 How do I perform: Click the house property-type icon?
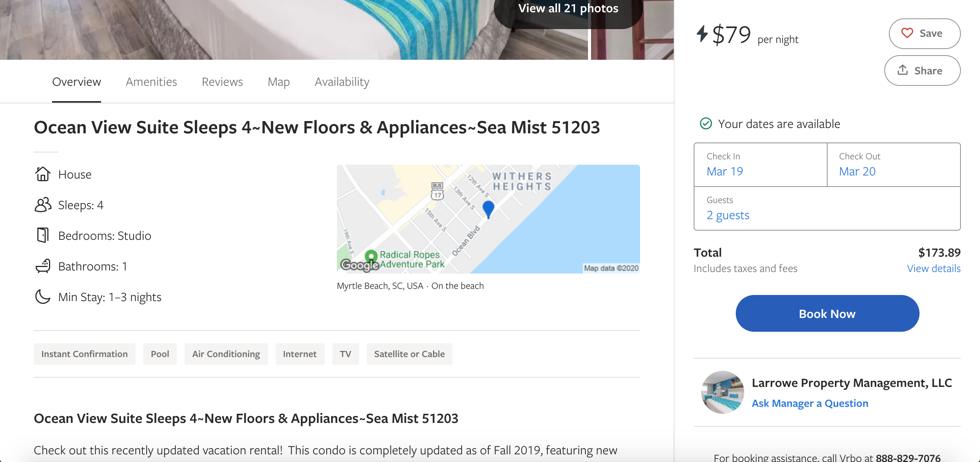pyautogui.click(x=43, y=174)
